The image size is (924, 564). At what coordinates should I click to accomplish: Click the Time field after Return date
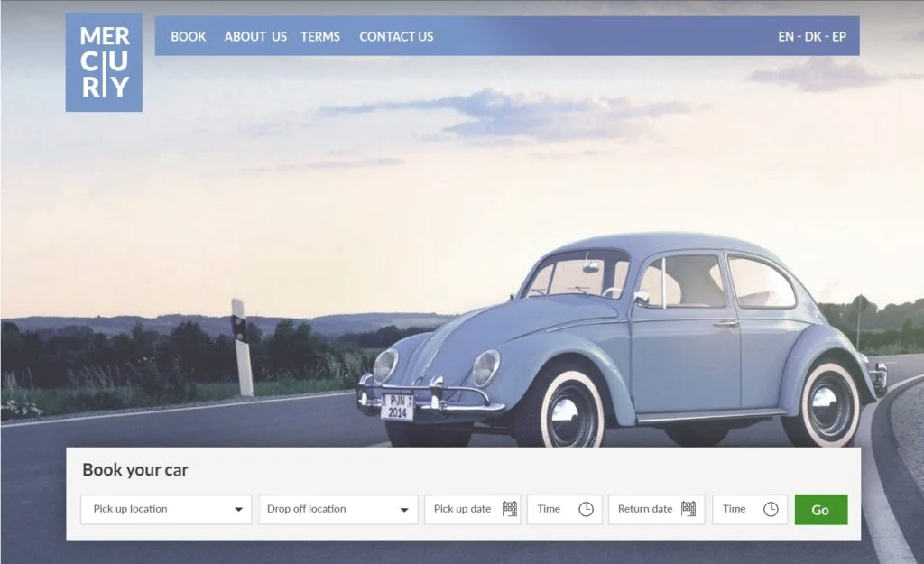(750, 509)
